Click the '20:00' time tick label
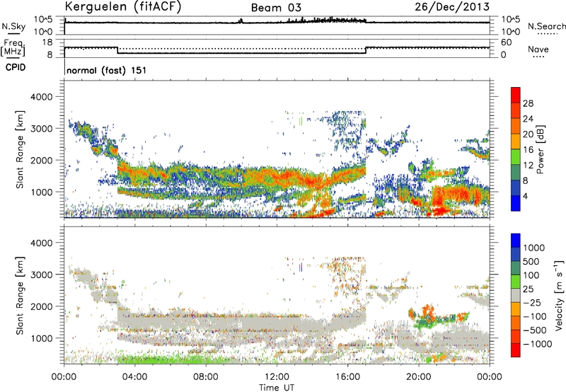The image size is (566, 392). (419, 377)
